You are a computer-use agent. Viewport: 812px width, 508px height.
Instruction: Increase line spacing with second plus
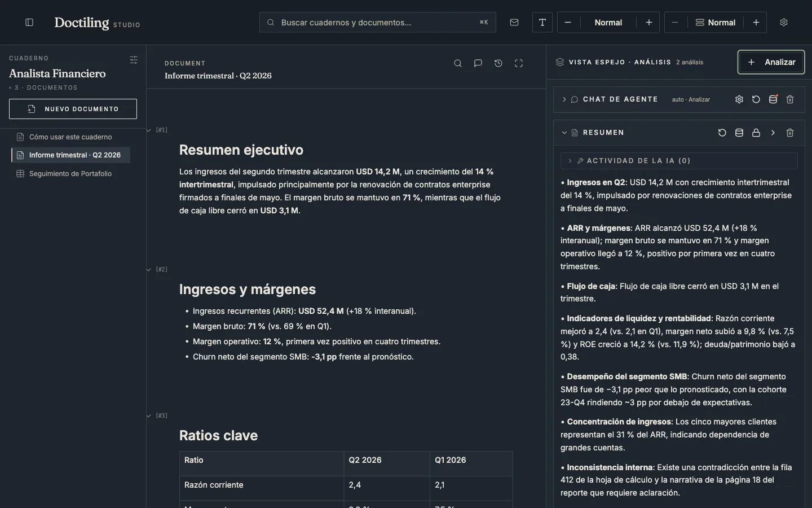tap(756, 23)
